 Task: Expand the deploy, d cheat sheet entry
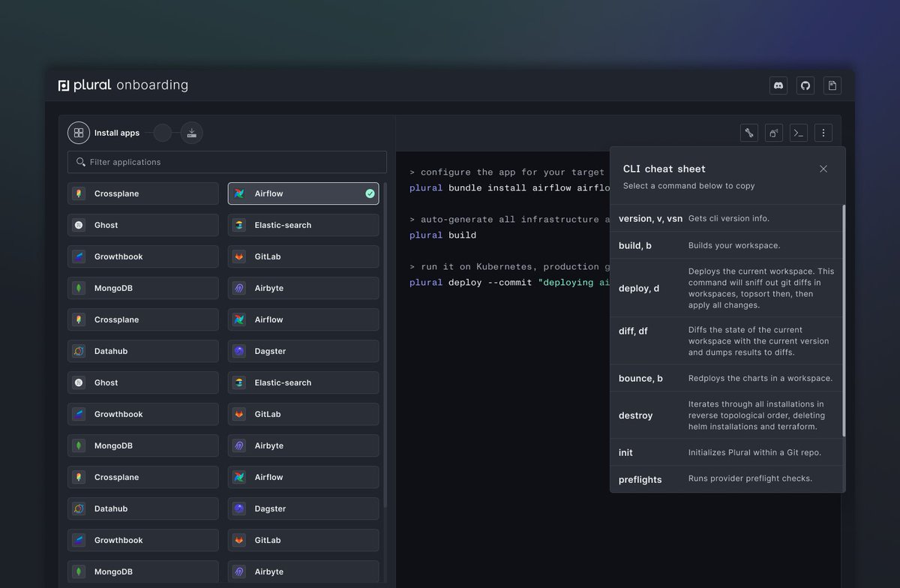(727, 288)
